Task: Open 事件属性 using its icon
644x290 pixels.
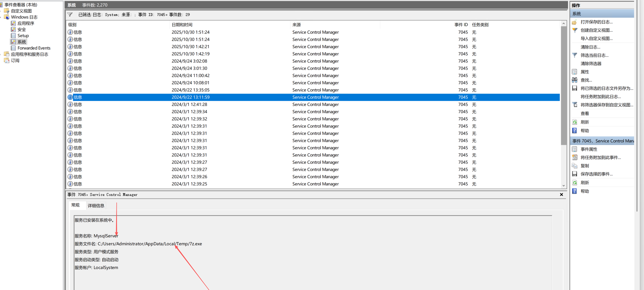Action: point(574,149)
